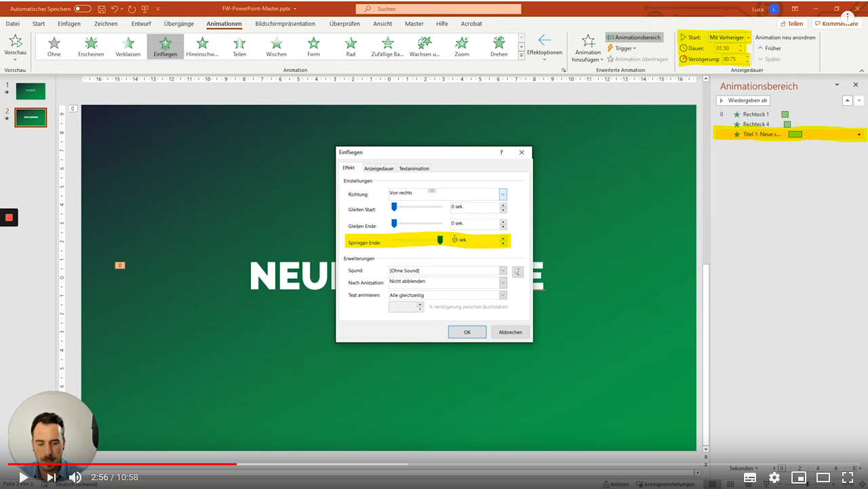Apply the Drehen animation effect
Viewport: 868px width, 489px height.
tap(499, 47)
